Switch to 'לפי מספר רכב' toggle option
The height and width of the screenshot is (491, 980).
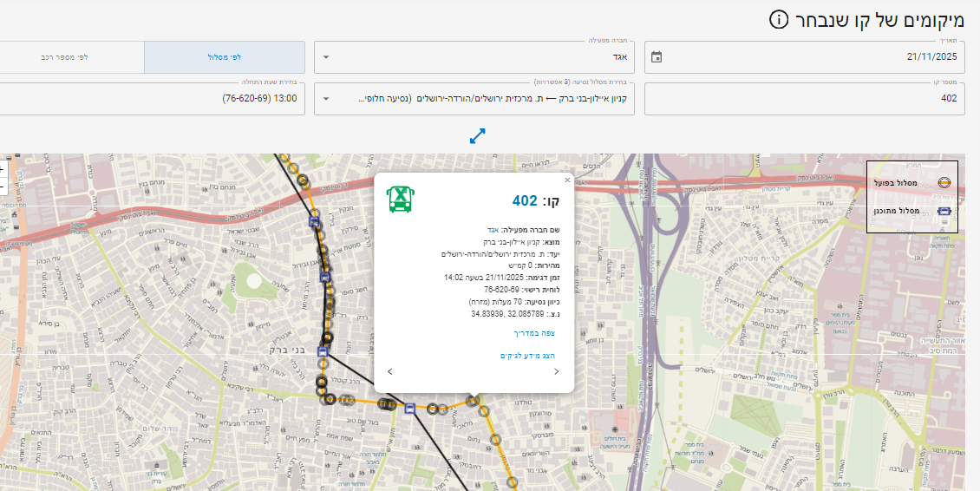65,57
